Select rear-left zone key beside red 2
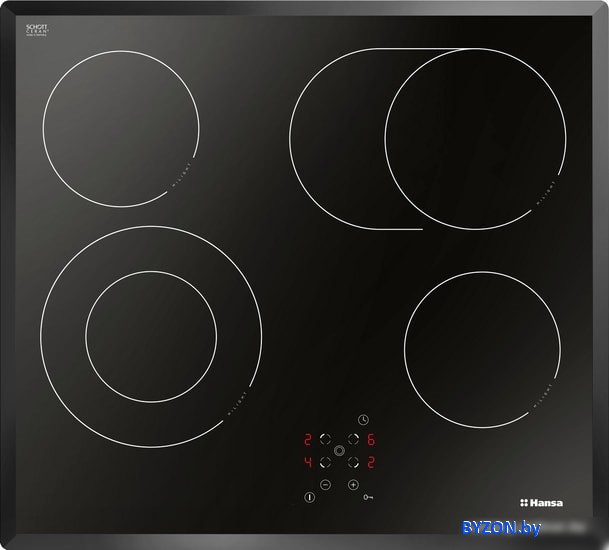 coord(325,439)
